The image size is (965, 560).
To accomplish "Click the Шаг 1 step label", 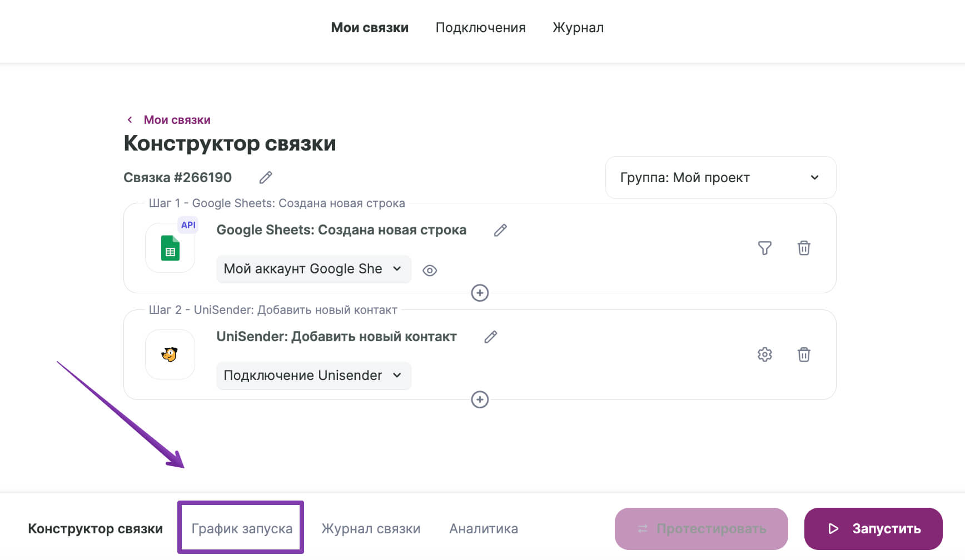I will coord(277,203).
